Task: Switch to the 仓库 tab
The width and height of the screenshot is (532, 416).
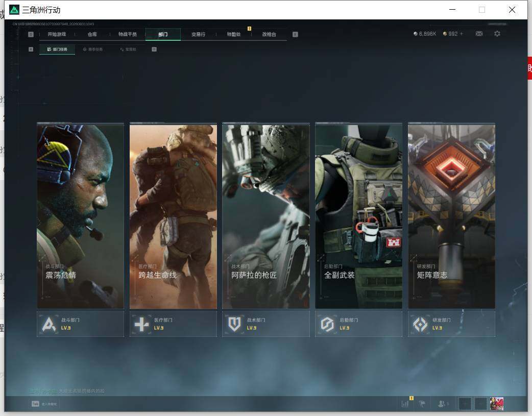Action: click(92, 34)
